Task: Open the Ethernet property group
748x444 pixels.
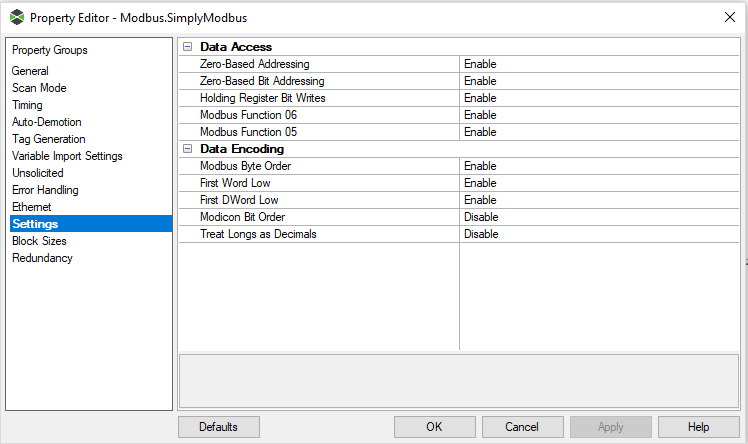Action: click(32, 207)
